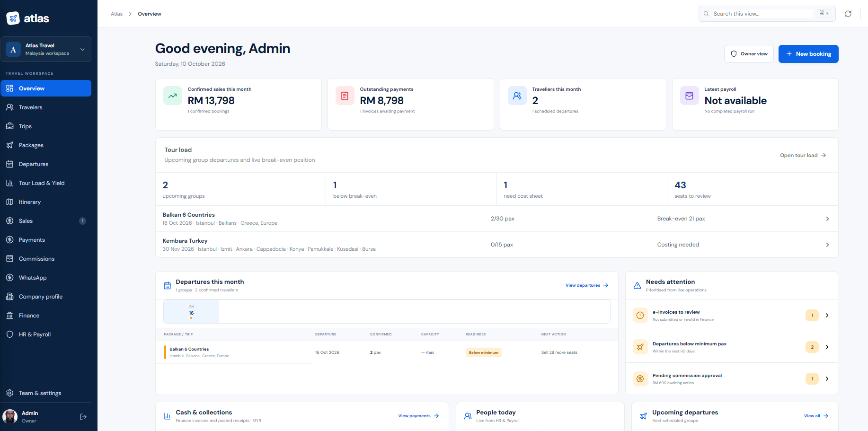Viewport: 868px width, 431px height.
Task: Click the Departures this month calendar icon
Action: click(167, 285)
